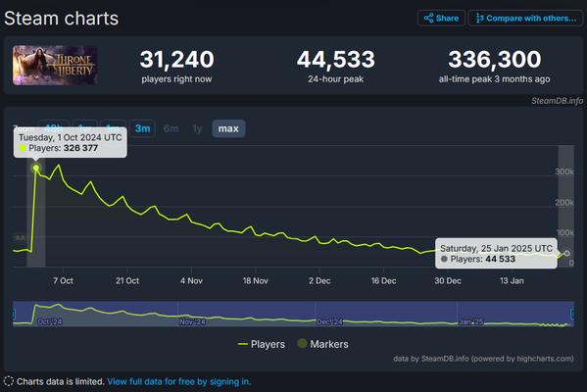Toggle the Players series in legend
This screenshot has width=587, height=392.
coord(262,344)
